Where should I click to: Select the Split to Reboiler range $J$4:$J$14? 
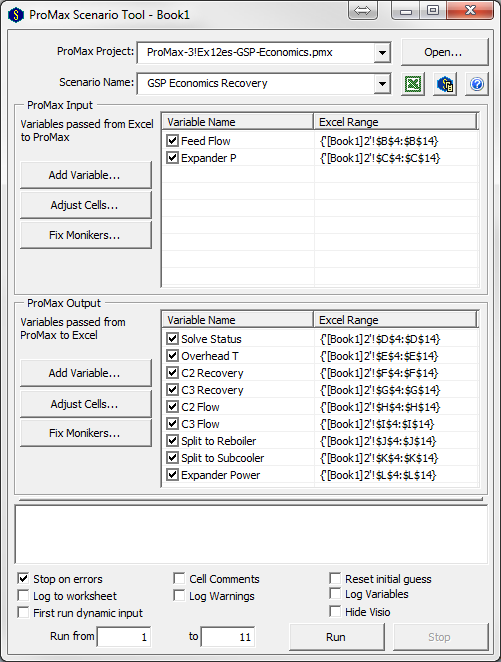point(378,441)
